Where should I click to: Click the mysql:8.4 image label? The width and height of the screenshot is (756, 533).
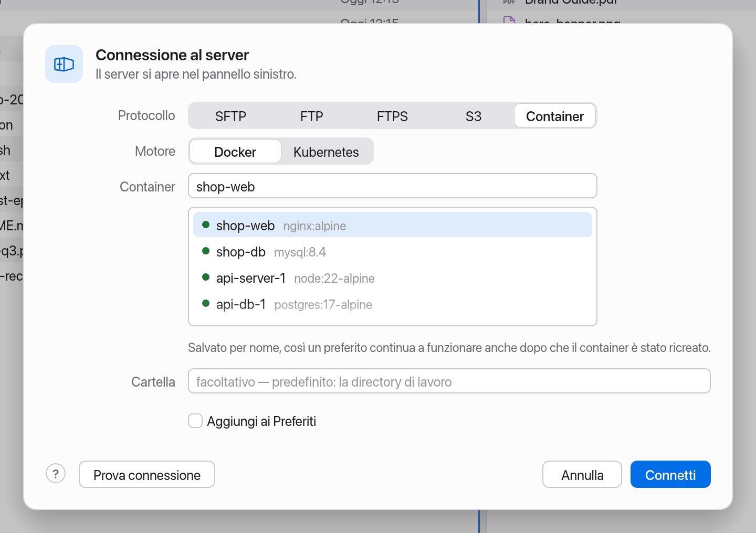click(300, 252)
